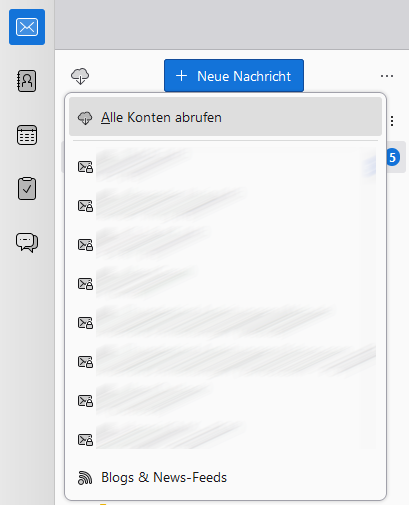Click Neue Nachricht button
The width and height of the screenshot is (409, 505).
pos(234,76)
